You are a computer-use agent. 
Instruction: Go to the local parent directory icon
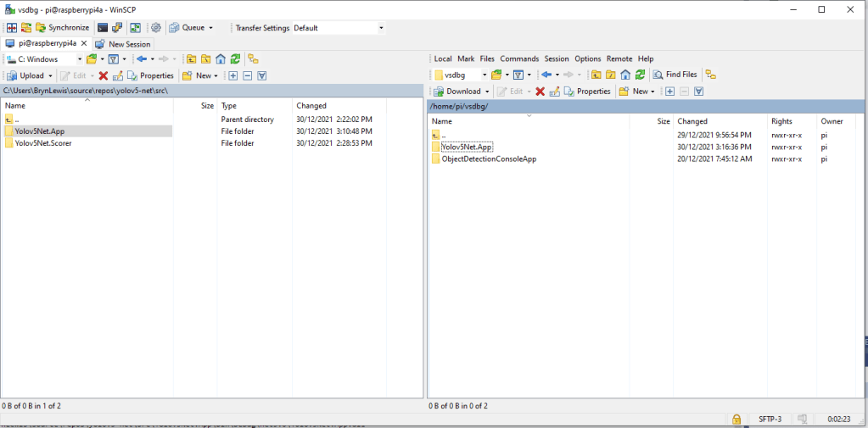click(191, 59)
